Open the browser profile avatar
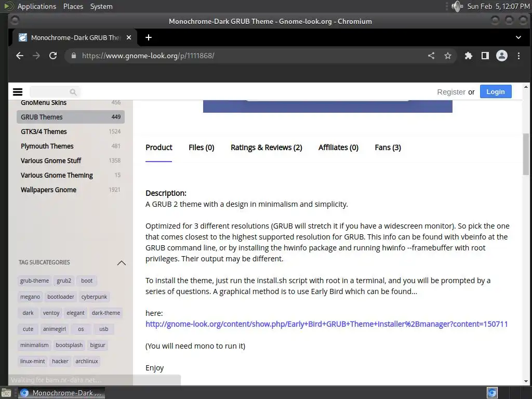Screen dimensions: 532x399 tap(502, 56)
